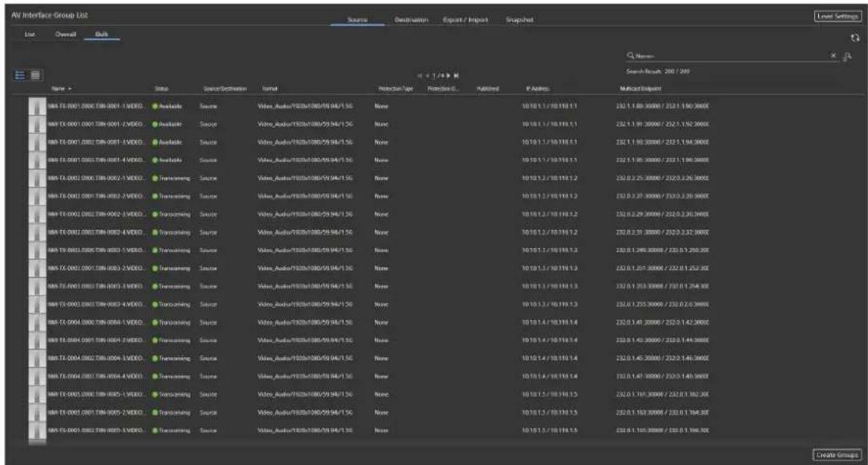868x465 pixels.
Task: Go to the previous results page
Action: 428,76
